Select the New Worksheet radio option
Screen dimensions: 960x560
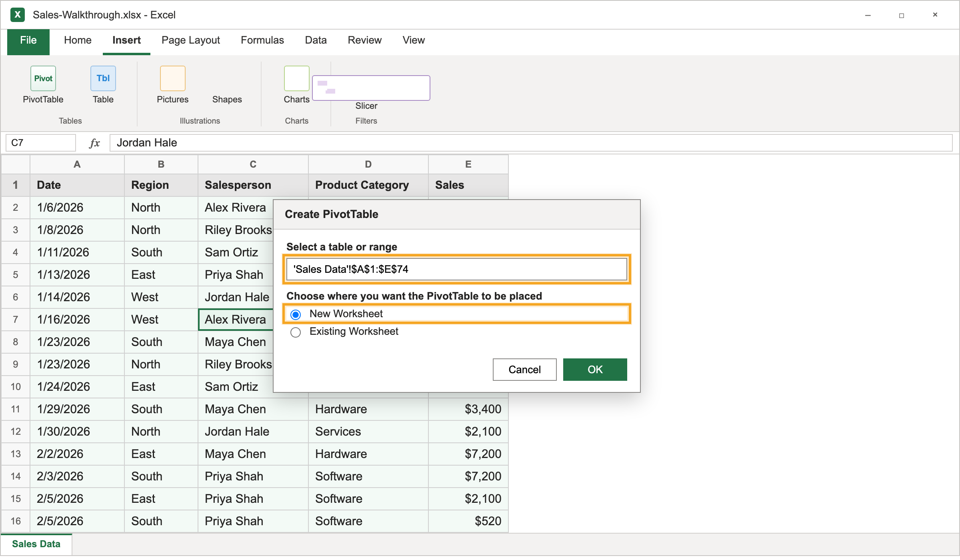click(296, 314)
